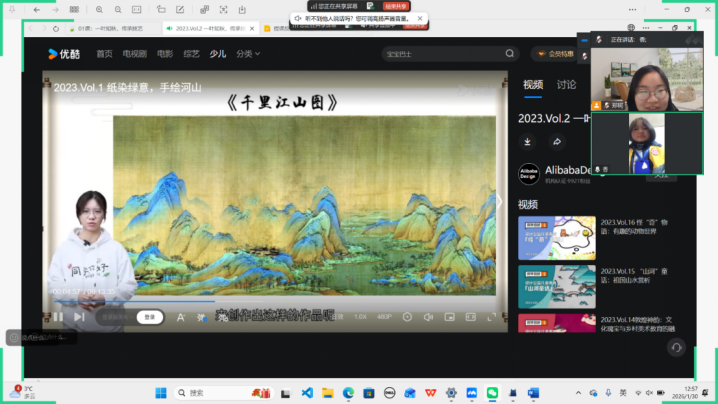This screenshot has height=404, width=718.
Task: Expand the 分类 category dropdown
Action: [248, 54]
